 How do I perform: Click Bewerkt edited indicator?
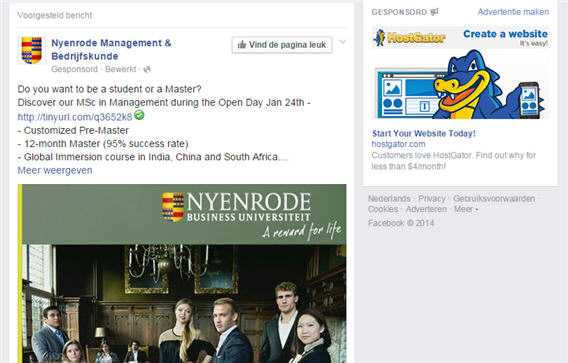click(121, 69)
